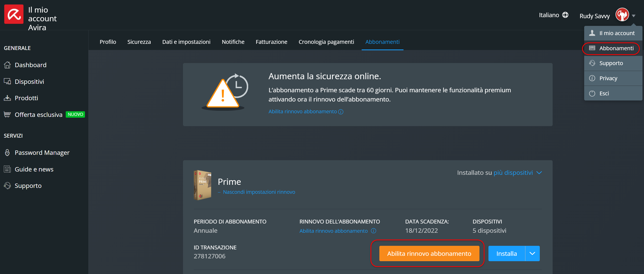
Task: Click the Avira Prime product box image
Action: pos(202,185)
